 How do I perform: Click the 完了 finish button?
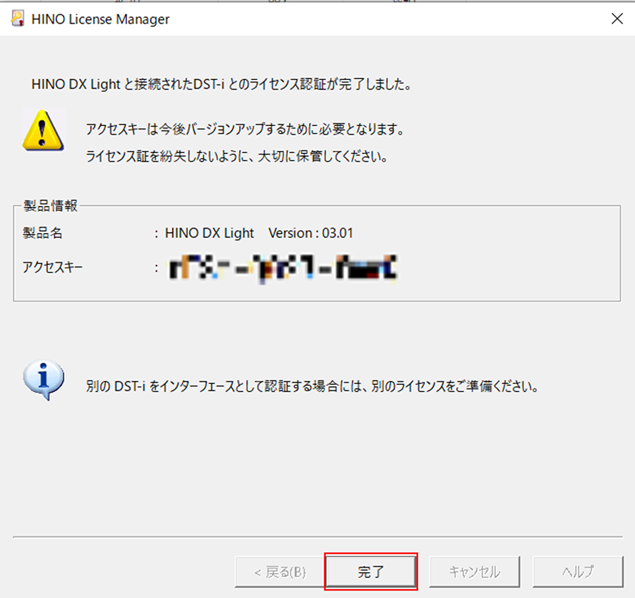tap(371, 572)
